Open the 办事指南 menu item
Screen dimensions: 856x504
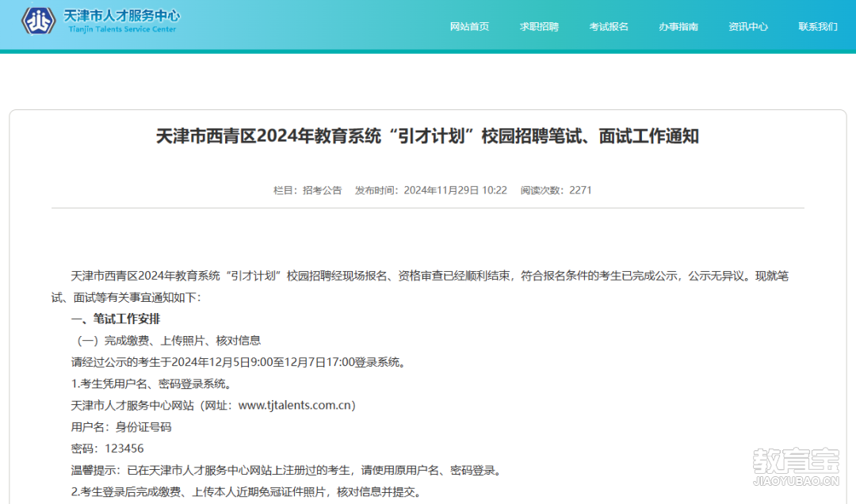(x=678, y=27)
